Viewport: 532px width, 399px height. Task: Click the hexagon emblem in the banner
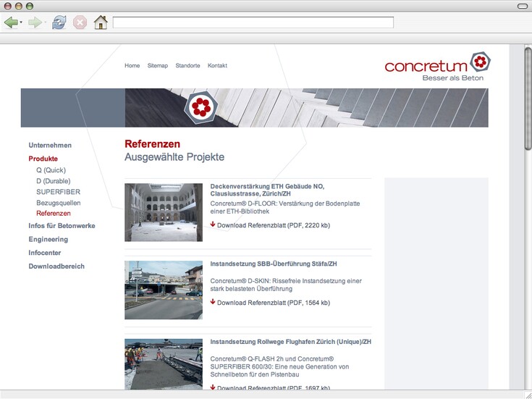[x=201, y=108]
